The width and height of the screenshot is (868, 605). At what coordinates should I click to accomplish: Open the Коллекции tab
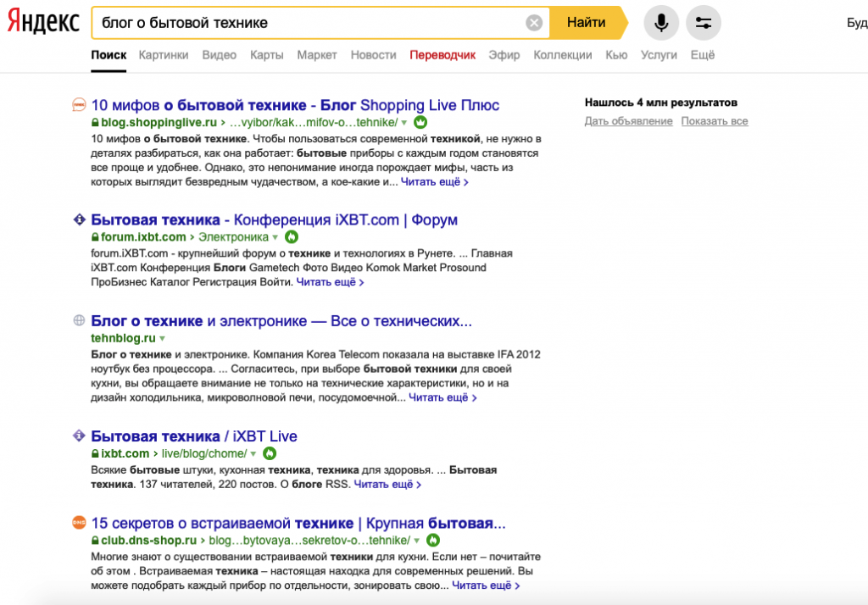563,55
